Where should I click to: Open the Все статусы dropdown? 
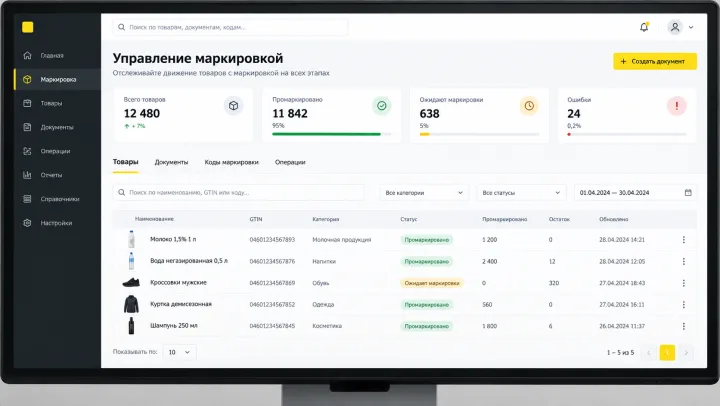click(521, 193)
